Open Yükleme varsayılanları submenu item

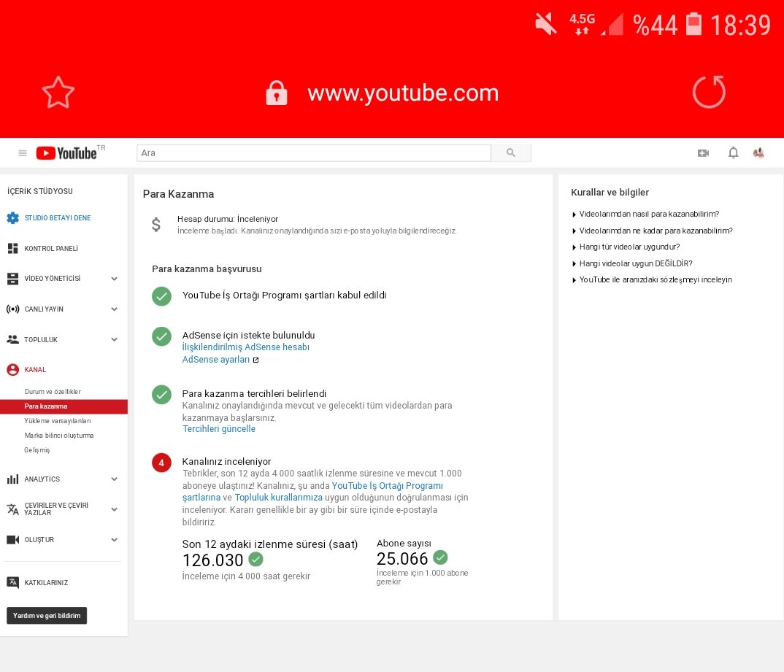(58, 421)
